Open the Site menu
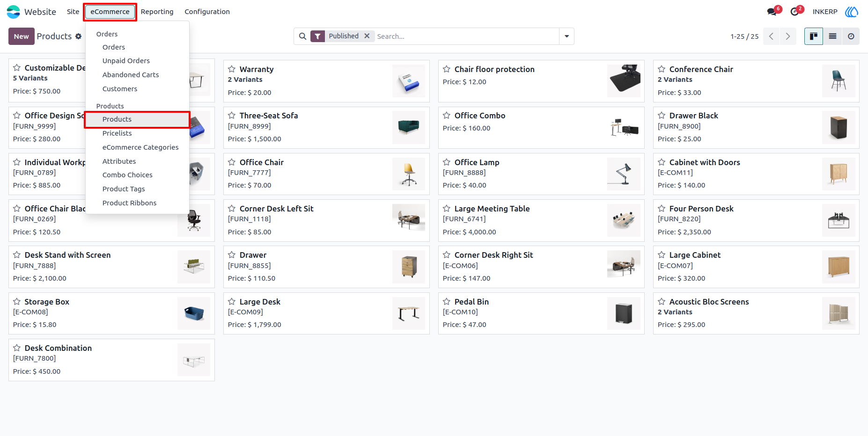This screenshot has height=436, width=868. 73,12
